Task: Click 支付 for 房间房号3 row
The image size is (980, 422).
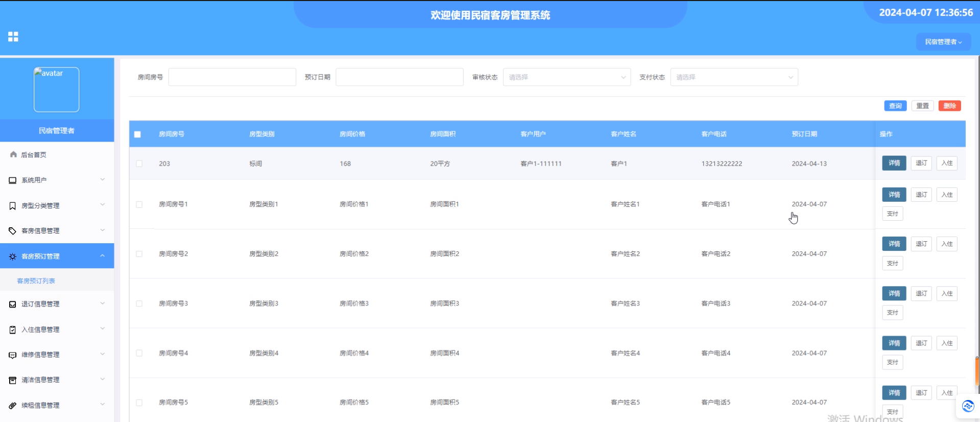Action: coord(893,313)
